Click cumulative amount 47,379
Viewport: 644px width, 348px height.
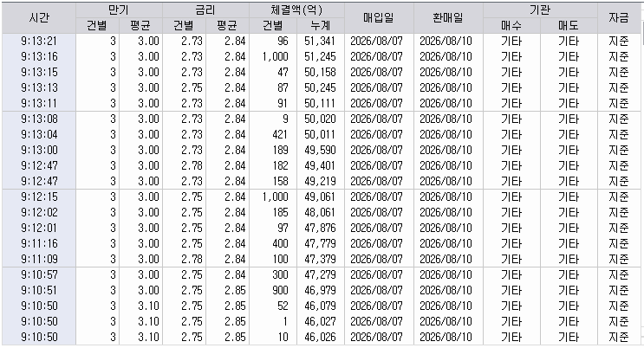320,260
